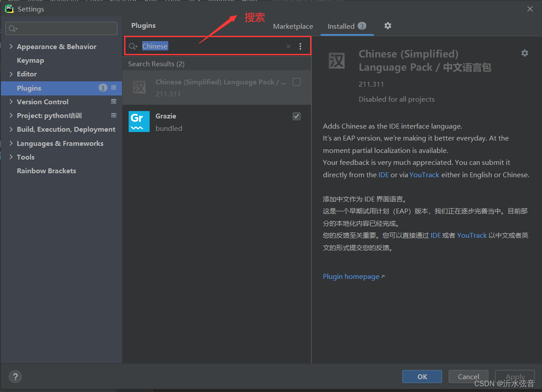Expand Build, Execution, Deployment node
Image resolution: width=542 pixels, height=392 pixels.
point(11,129)
